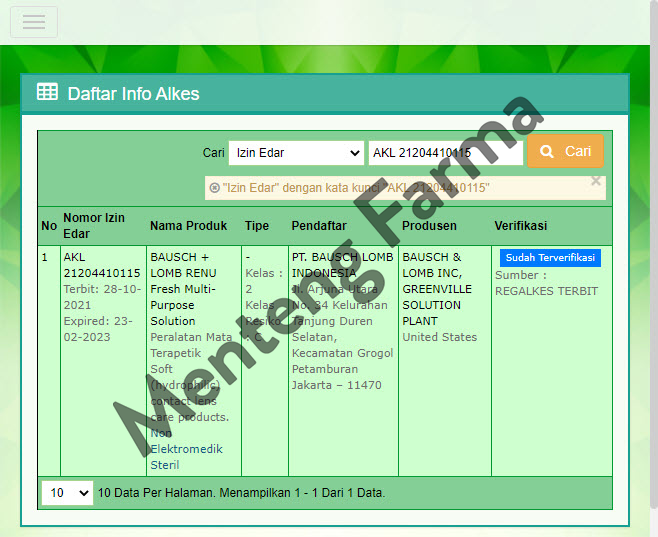Click the Expired: 23-02-2023 date text
This screenshot has height=537, width=658.
click(98, 329)
